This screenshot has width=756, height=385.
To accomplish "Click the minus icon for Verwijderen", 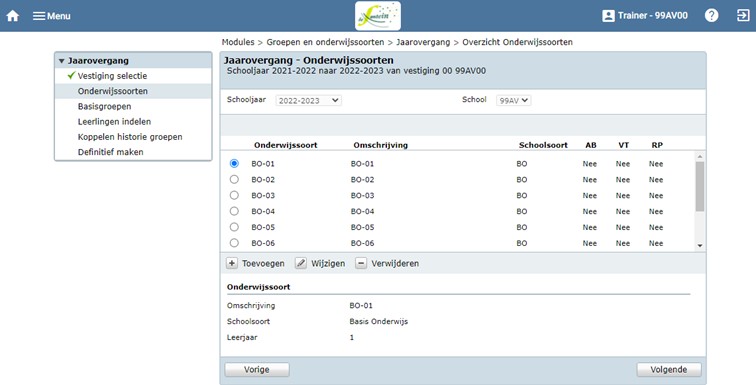I will [361, 263].
